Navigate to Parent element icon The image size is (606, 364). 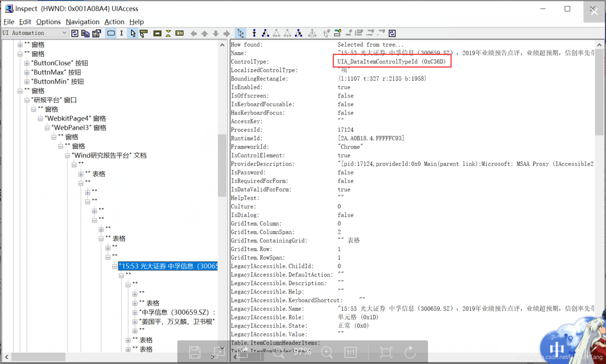[x=254, y=33]
